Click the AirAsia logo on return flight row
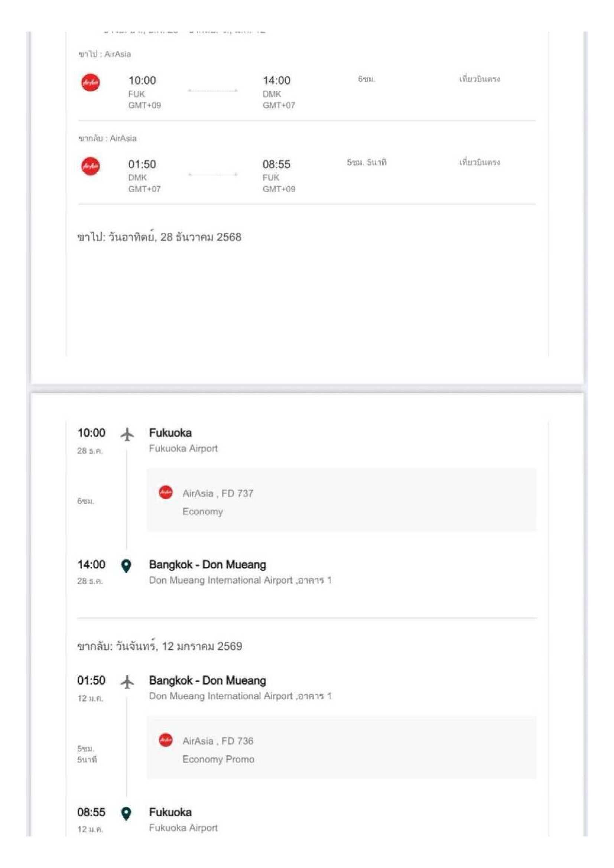614x868 pixels. click(x=90, y=166)
